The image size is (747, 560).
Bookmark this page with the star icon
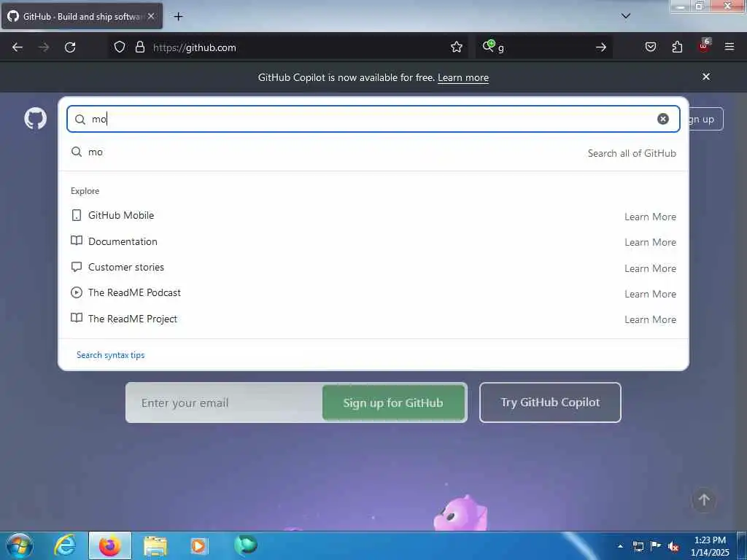tap(457, 47)
